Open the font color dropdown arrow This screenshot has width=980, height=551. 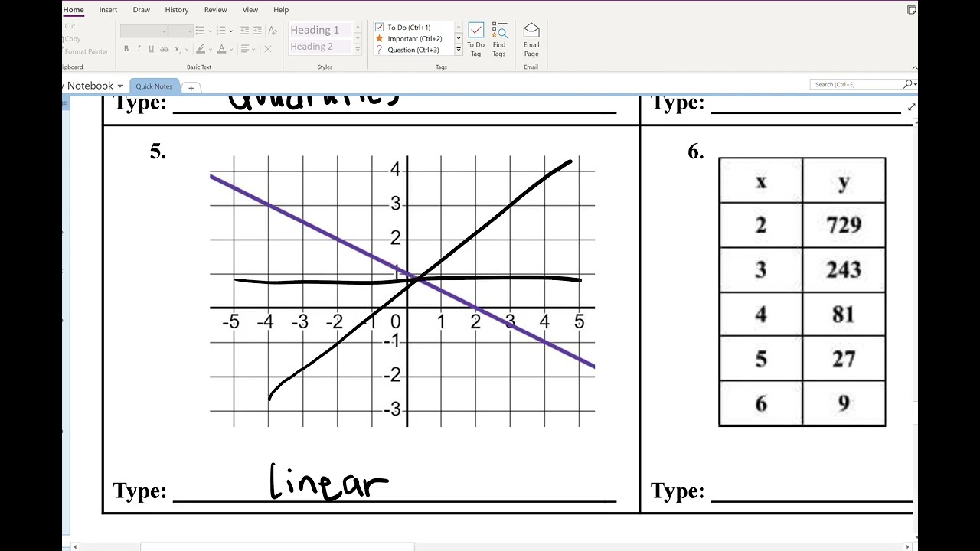tap(231, 49)
